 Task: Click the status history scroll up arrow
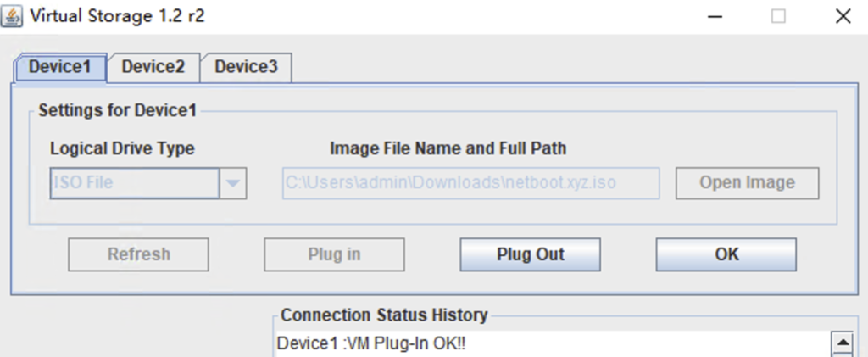(x=843, y=343)
